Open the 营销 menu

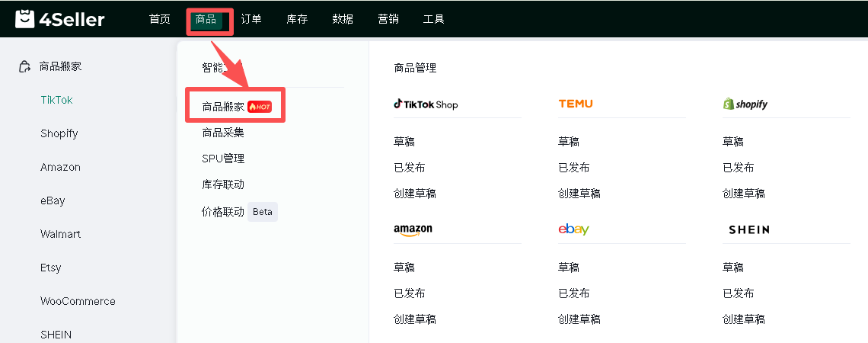point(388,19)
